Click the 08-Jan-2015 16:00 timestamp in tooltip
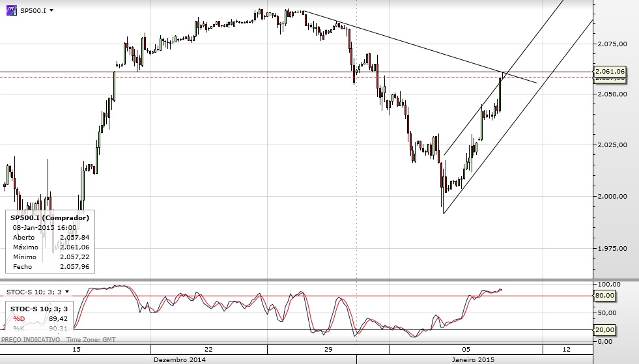 tap(44, 227)
